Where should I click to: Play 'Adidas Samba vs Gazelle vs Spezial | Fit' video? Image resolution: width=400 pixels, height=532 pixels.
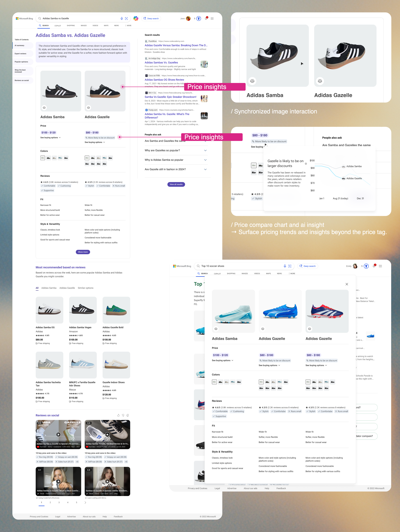pos(58,434)
